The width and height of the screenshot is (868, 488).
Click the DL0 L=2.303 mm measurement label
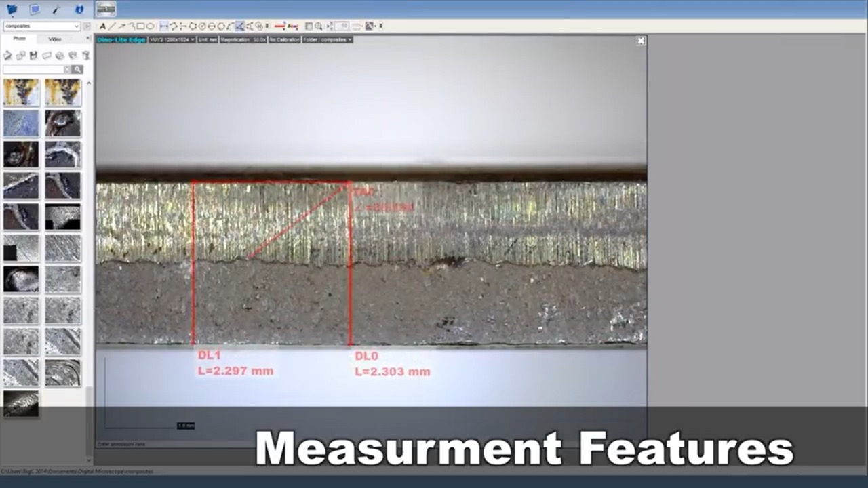[392, 364]
